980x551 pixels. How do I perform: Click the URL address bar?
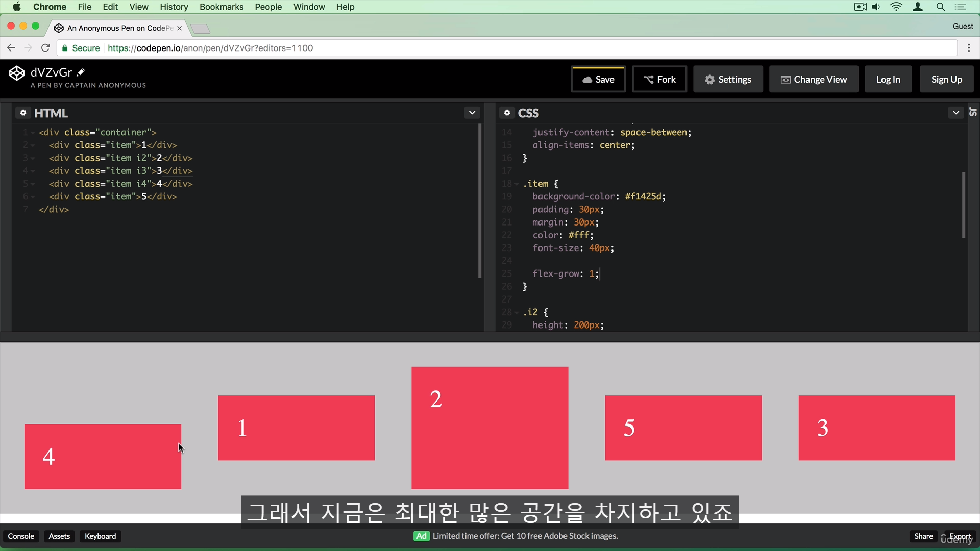[459, 48]
